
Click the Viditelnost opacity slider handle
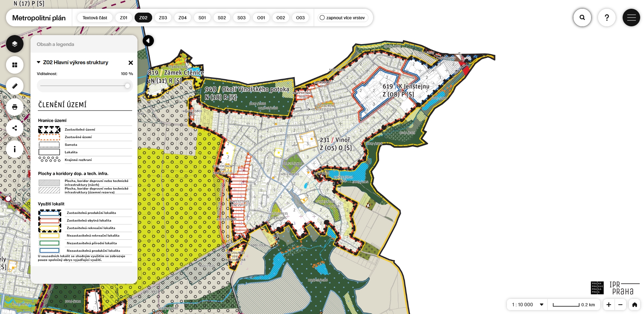(x=127, y=86)
